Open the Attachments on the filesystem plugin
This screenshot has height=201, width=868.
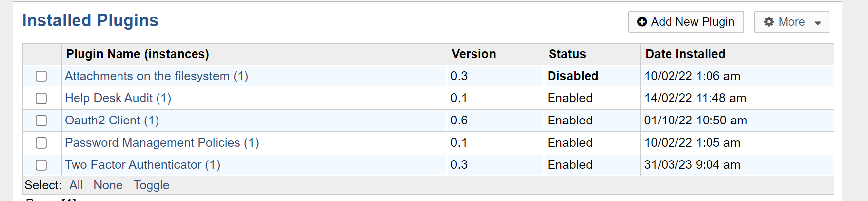156,76
